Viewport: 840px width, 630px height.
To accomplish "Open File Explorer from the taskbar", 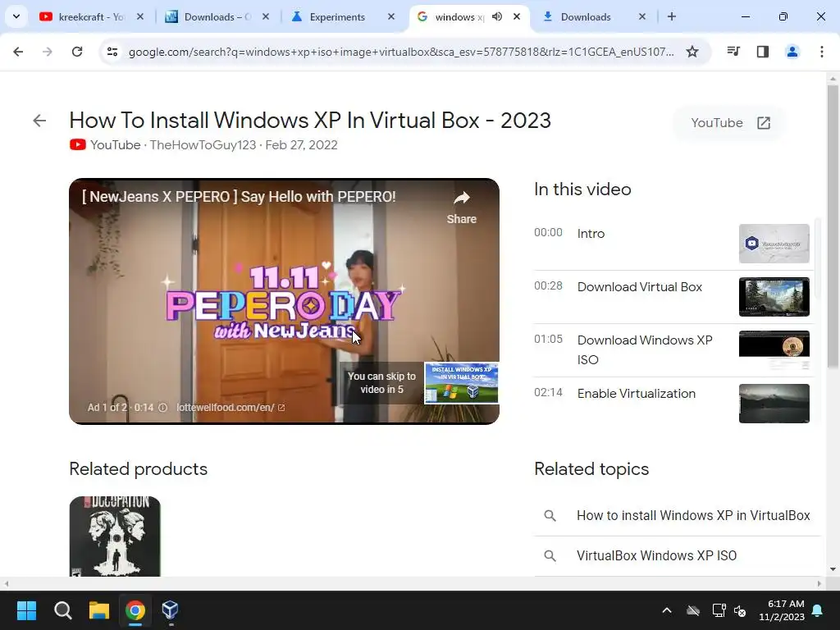I will click(x=99, y=610).
